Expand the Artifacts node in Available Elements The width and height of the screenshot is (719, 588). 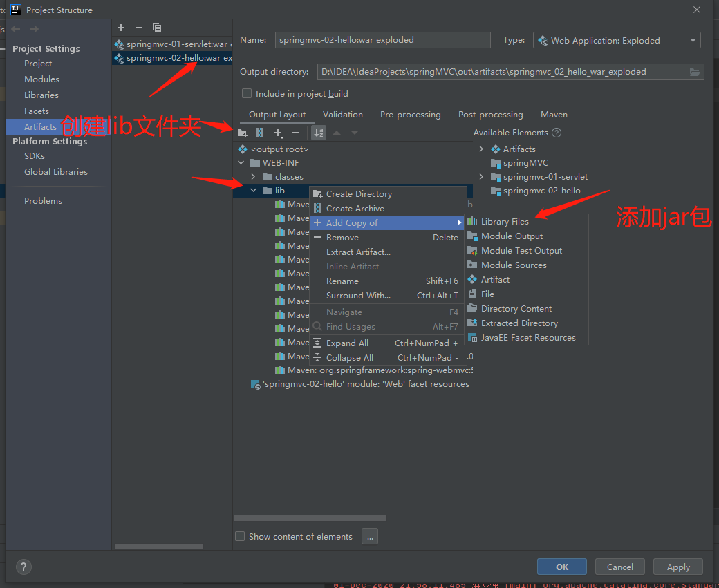click(481, 149)
